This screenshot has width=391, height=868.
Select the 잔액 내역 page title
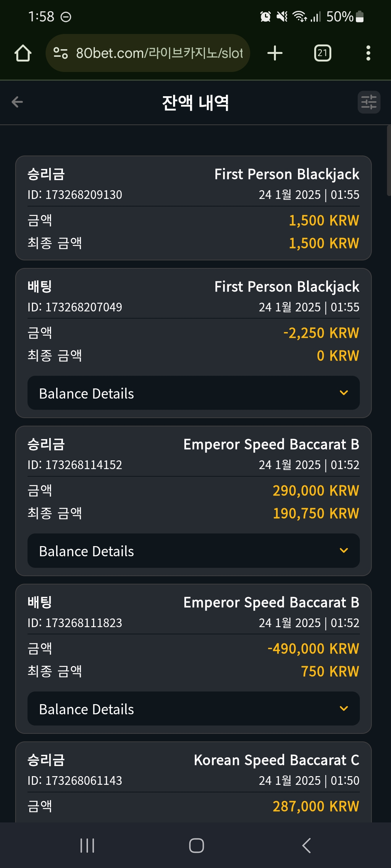coord(195,103)
